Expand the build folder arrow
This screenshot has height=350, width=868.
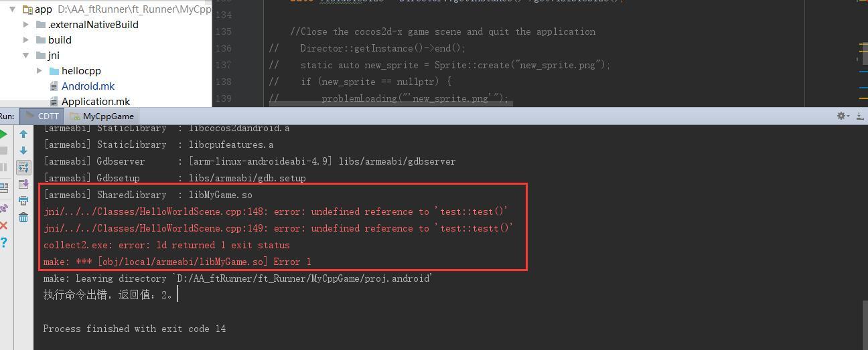26,39
